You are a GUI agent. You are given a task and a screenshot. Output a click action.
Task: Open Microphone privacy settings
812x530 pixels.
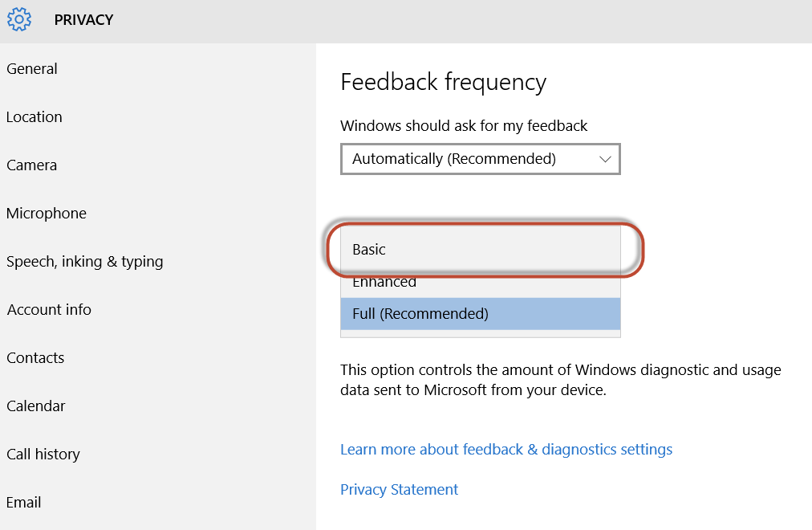(47, 214)
